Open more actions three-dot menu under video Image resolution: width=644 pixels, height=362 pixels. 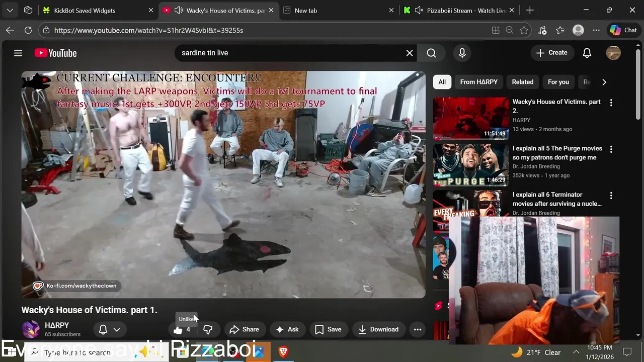tap(418, 330)
